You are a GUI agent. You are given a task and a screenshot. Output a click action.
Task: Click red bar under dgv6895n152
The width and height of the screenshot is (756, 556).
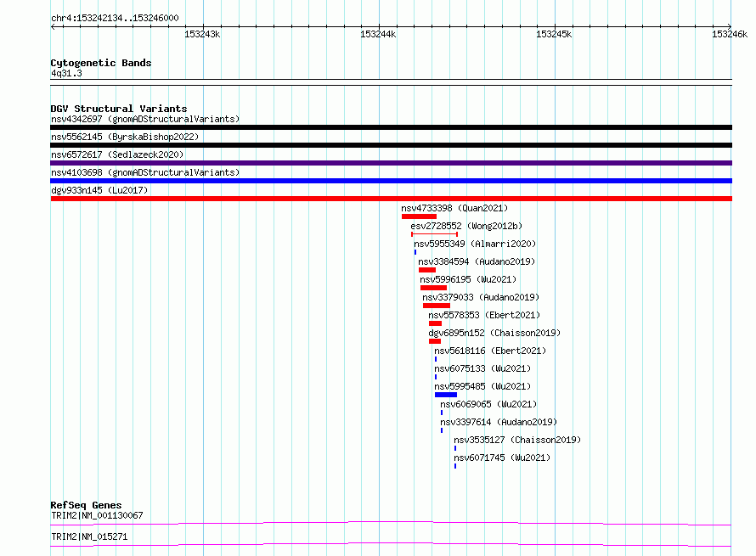click(x=435, y=341)
